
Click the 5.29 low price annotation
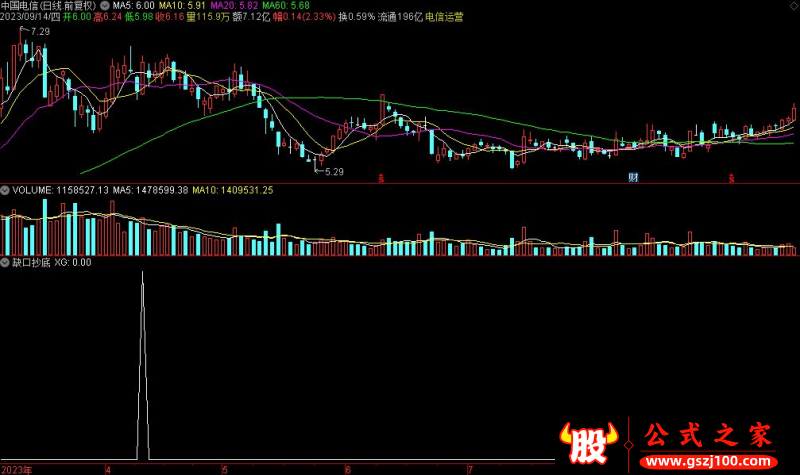click(x=334, y=172)
